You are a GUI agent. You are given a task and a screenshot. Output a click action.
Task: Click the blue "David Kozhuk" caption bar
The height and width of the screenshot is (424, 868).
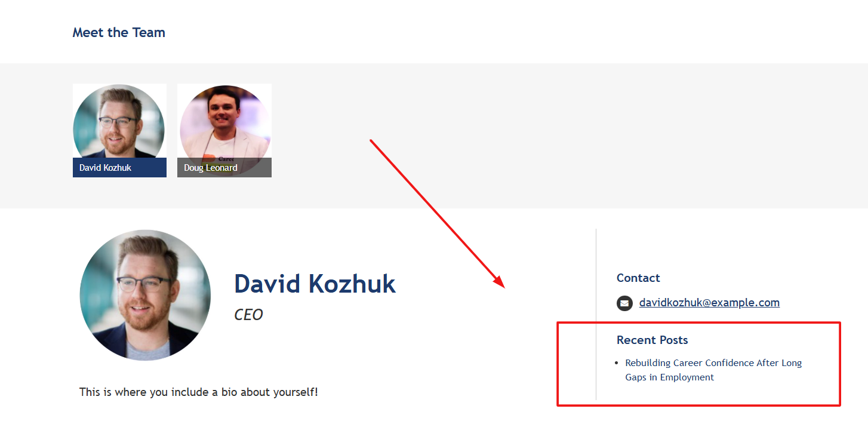pos(119,168)
